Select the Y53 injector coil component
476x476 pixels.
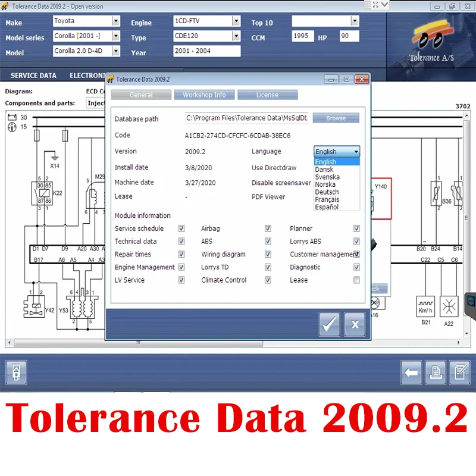[82, 306]
